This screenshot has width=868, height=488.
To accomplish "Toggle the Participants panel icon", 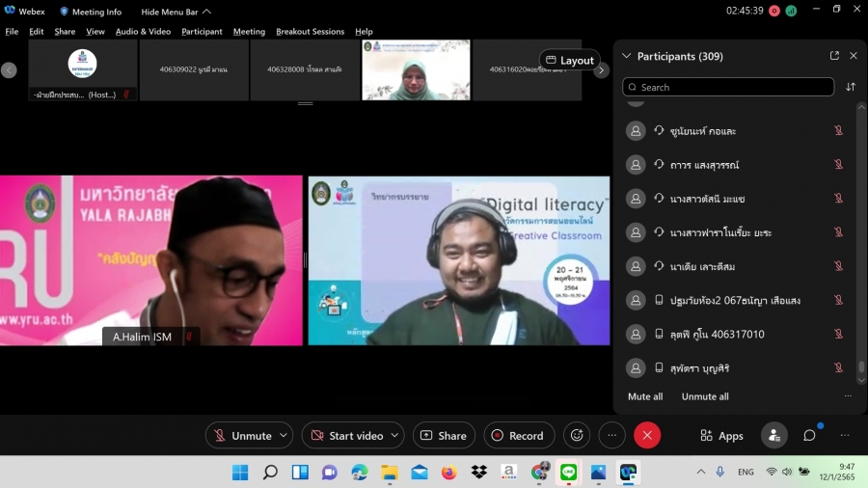I will click(x=773, y=435).
